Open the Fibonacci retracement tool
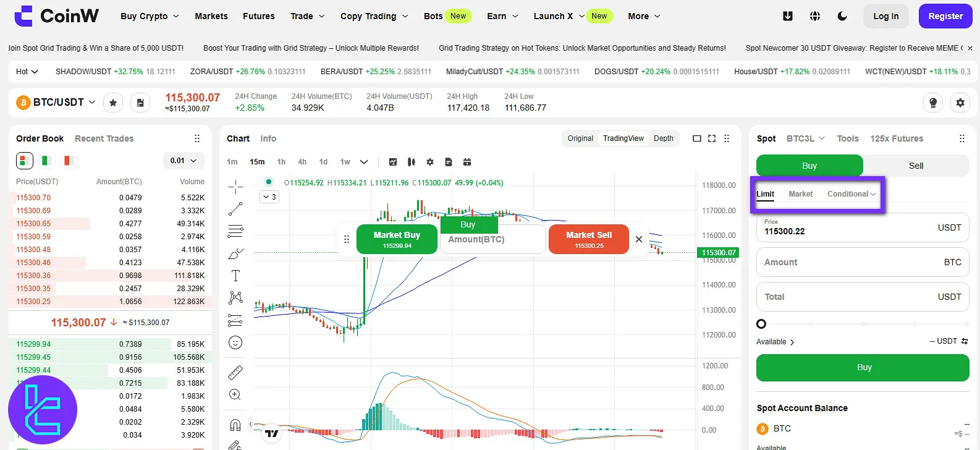980x450 pixels. pyautogui.click(x=235, y=231)
